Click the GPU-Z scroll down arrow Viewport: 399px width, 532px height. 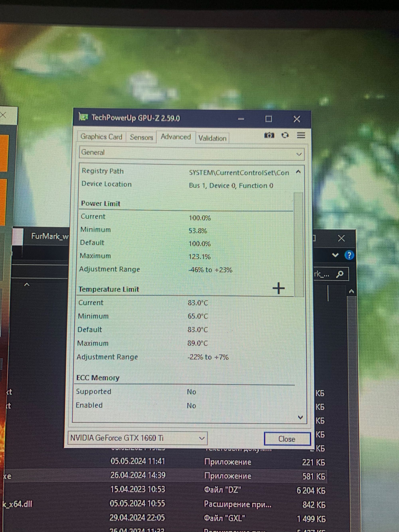(x=300, y=417)
